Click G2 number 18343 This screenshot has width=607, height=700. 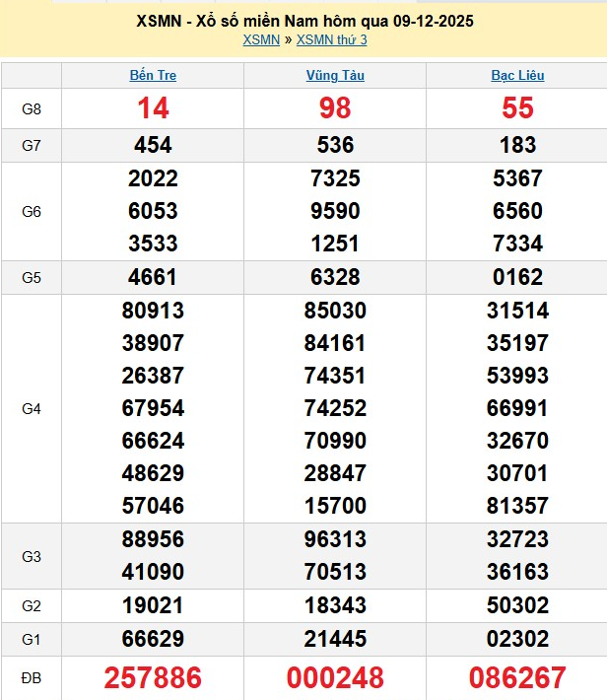[335, 605]
